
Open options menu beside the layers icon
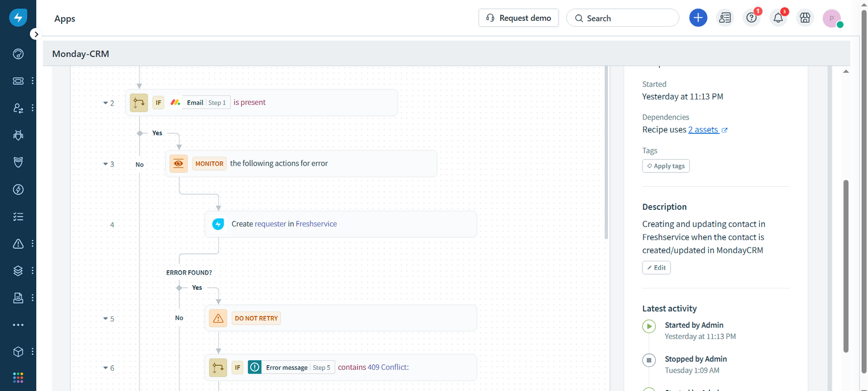33,271
